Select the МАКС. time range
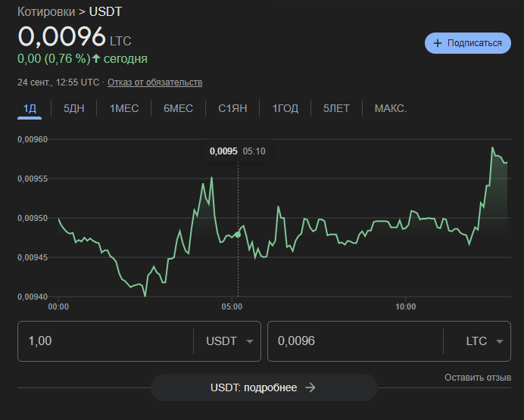 coord(391,108)
